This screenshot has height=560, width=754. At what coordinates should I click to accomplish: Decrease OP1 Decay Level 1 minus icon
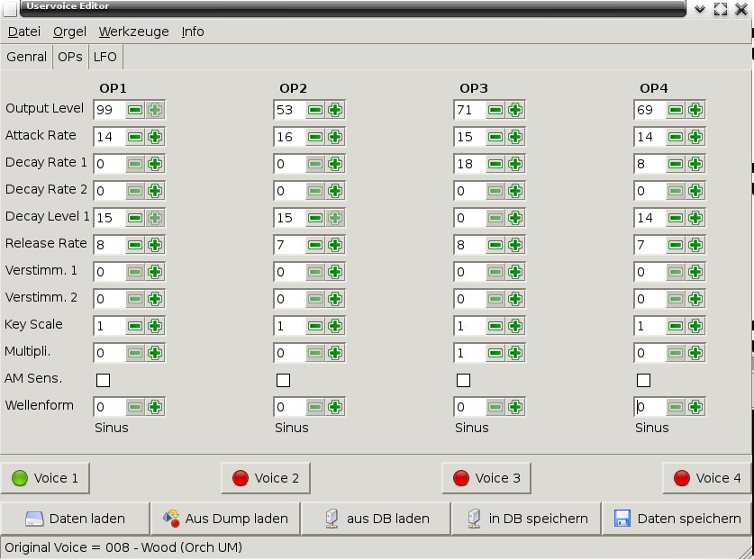135,218
